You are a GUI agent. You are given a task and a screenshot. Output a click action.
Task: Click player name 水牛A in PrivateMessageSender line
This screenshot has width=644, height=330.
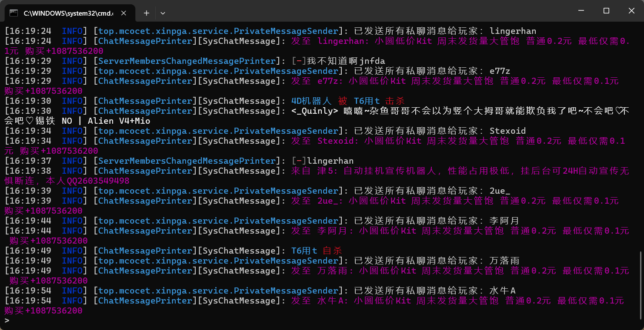[x=502, y=290]
